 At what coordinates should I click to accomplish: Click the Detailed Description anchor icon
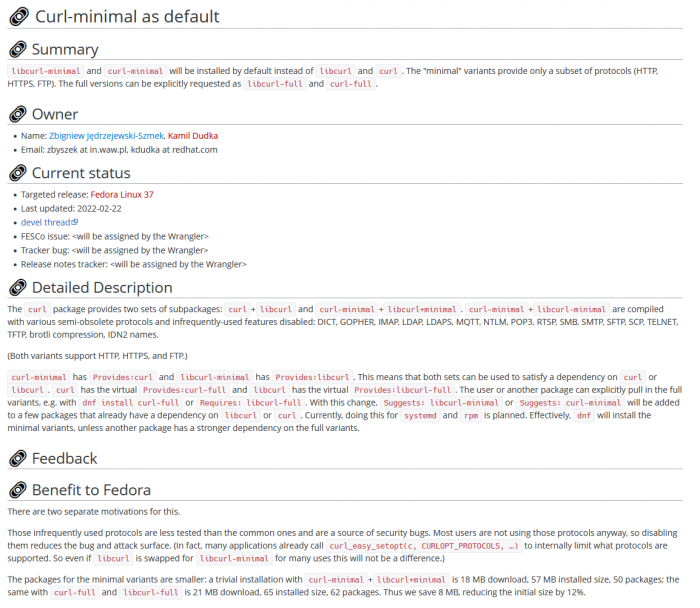(18, 288)
